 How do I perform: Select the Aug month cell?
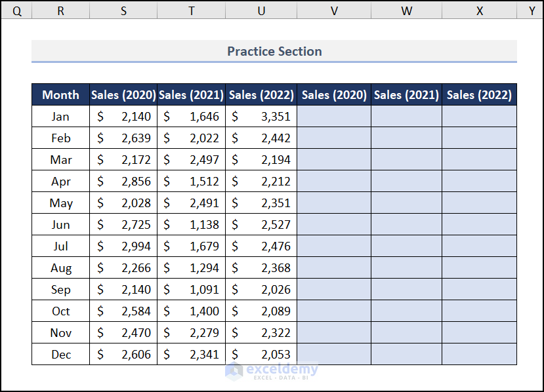coord(60,268)
